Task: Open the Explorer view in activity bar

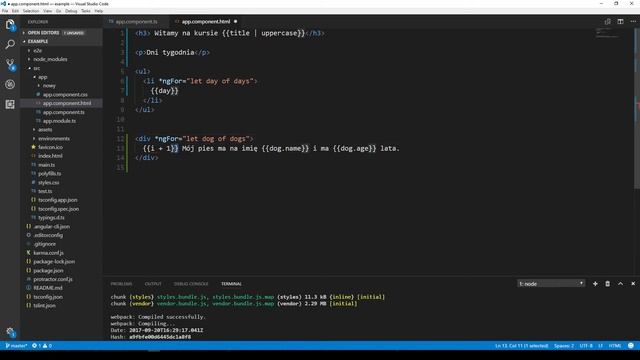Action: pos(10,25)
